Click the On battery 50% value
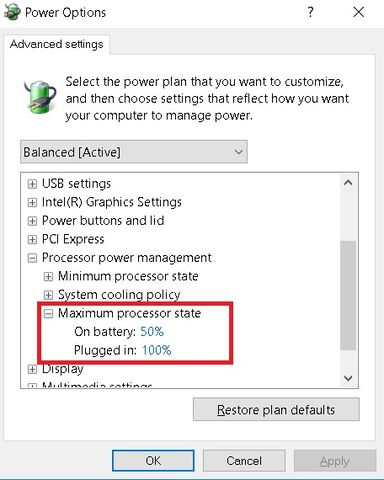This screenshot has height=480, width=384. pos(152,332)
